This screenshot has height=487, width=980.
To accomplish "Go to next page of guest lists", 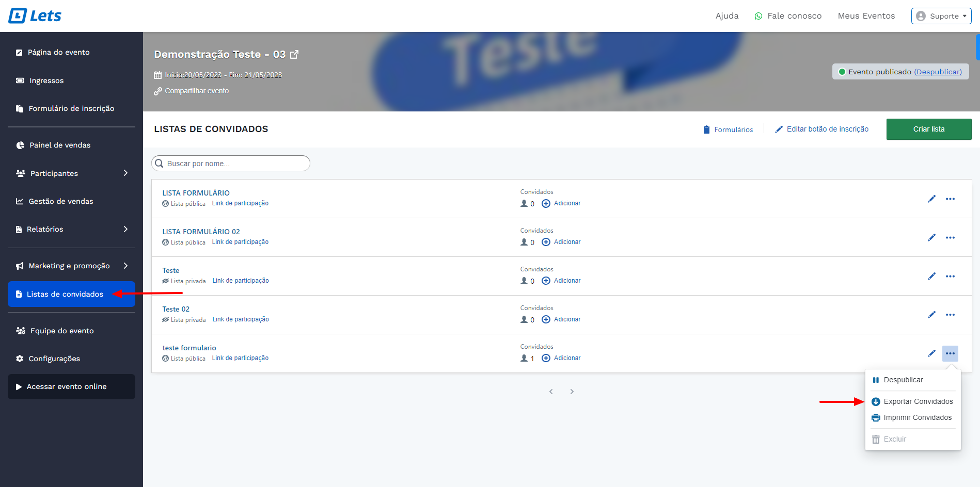I will [x=572, y=392].
